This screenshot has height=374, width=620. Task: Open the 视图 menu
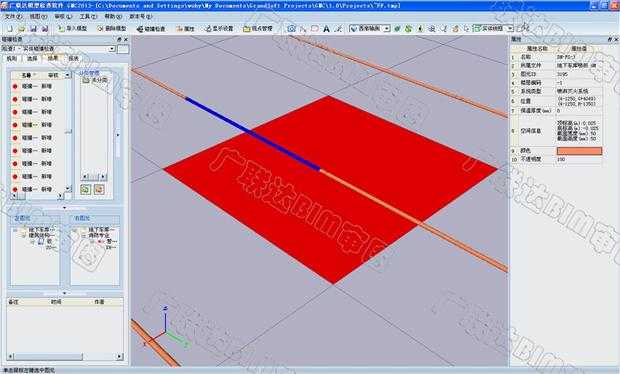pos(38,17)
